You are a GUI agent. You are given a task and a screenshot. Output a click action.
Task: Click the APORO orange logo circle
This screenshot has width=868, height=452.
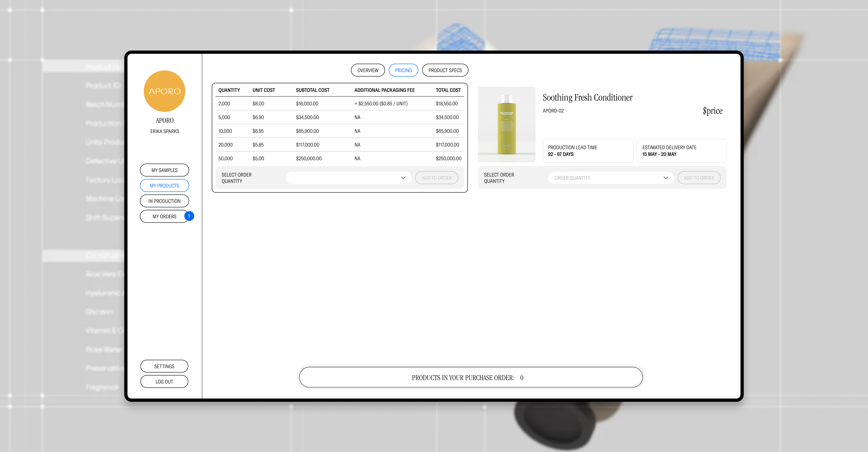click(x=164, y=91)
